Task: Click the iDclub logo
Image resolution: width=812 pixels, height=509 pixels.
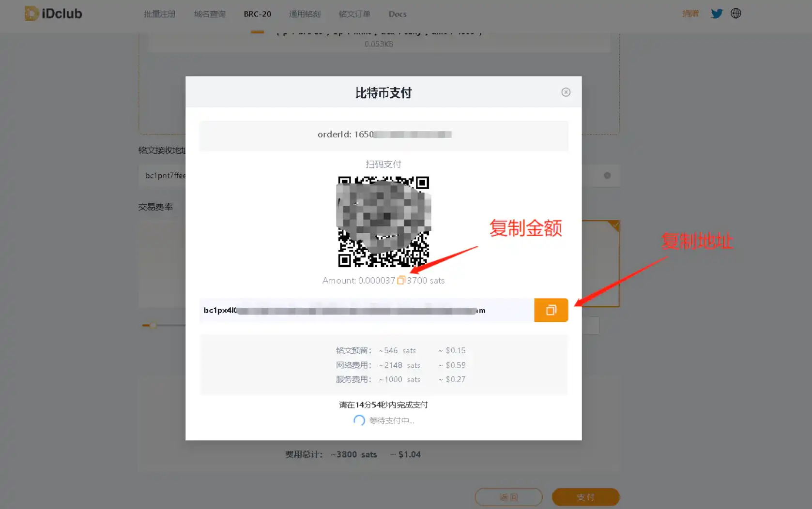Action: (53, 13)
